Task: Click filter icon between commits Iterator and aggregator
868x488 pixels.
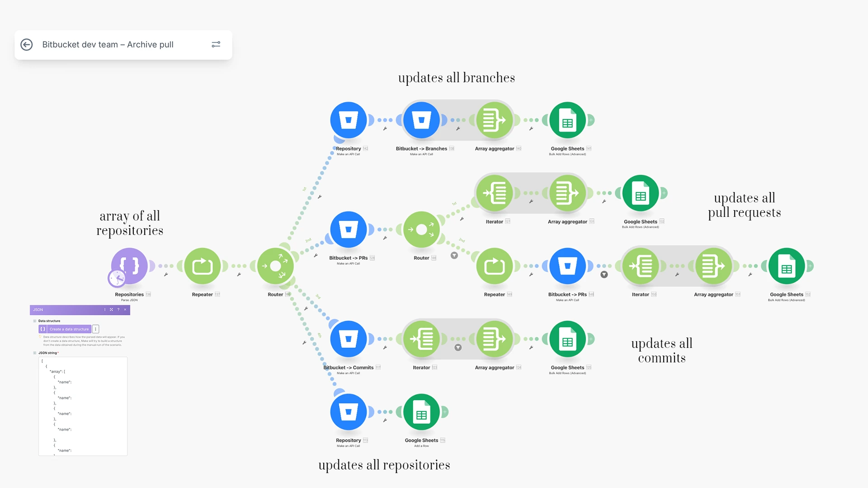Action: 458,347
